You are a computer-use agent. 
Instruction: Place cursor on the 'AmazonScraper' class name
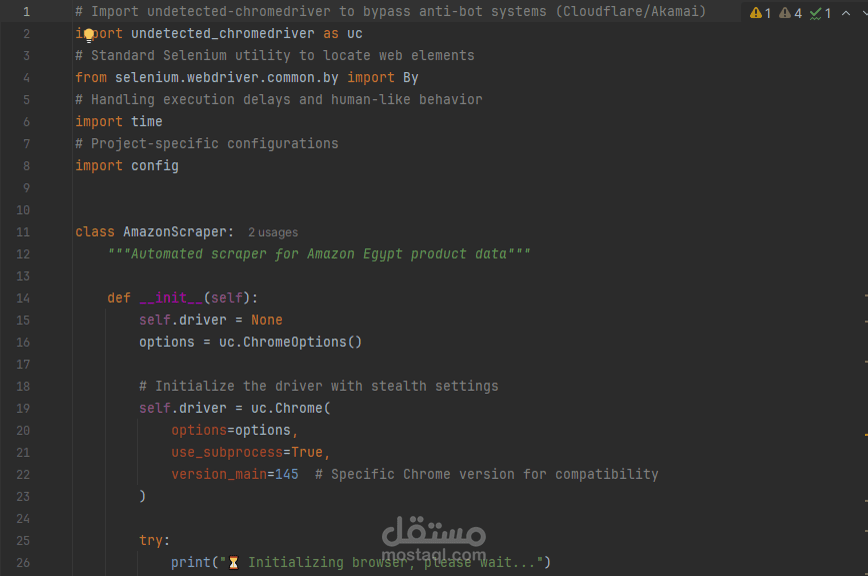tap(175, 232)
